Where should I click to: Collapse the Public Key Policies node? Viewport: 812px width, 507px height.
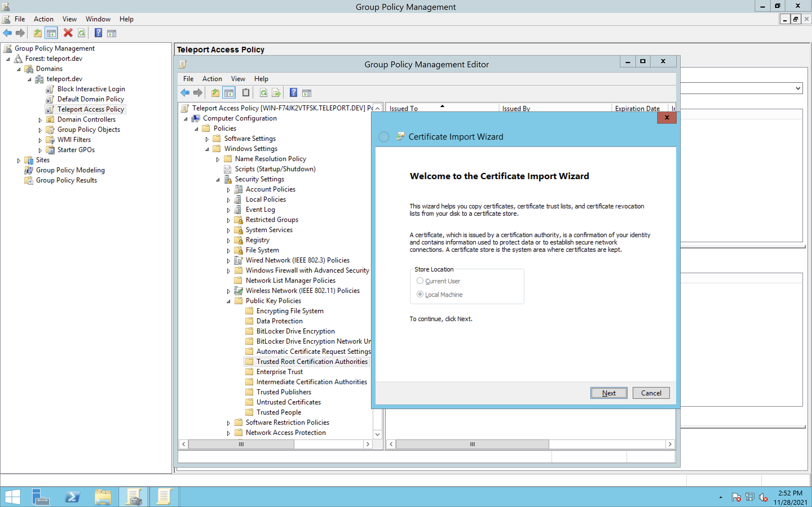click(228, 301)
